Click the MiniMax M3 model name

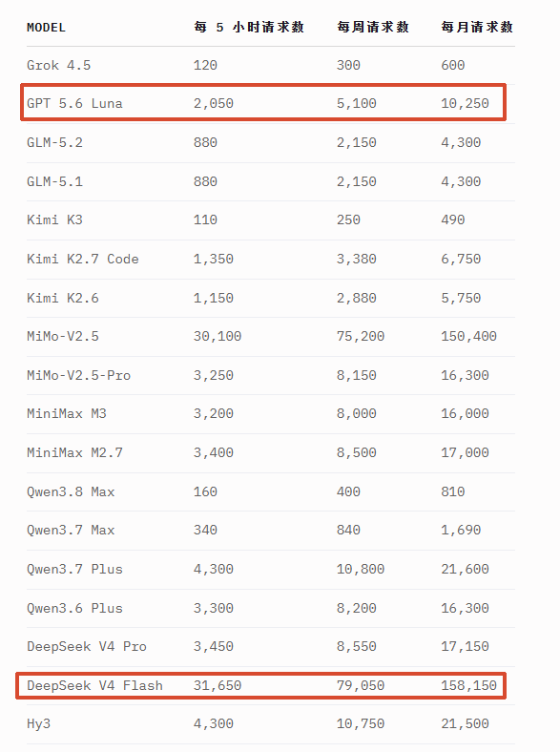click(67, 413)
